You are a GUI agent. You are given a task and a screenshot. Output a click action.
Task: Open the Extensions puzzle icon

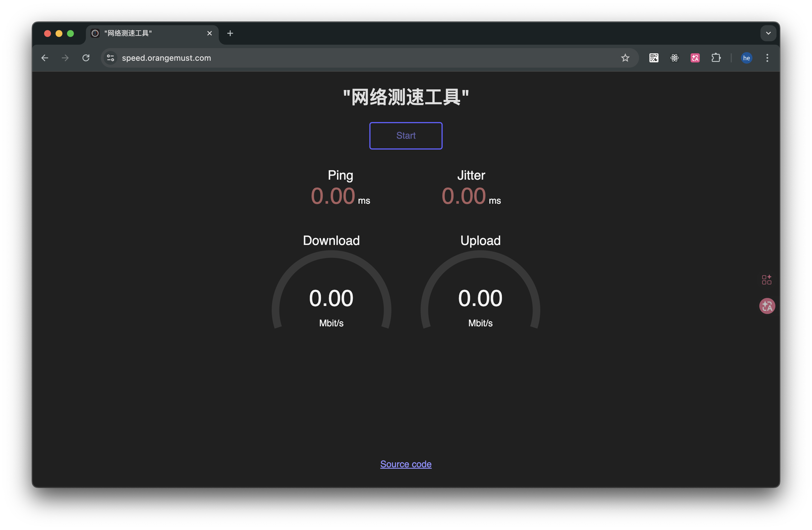pos(716,58)
